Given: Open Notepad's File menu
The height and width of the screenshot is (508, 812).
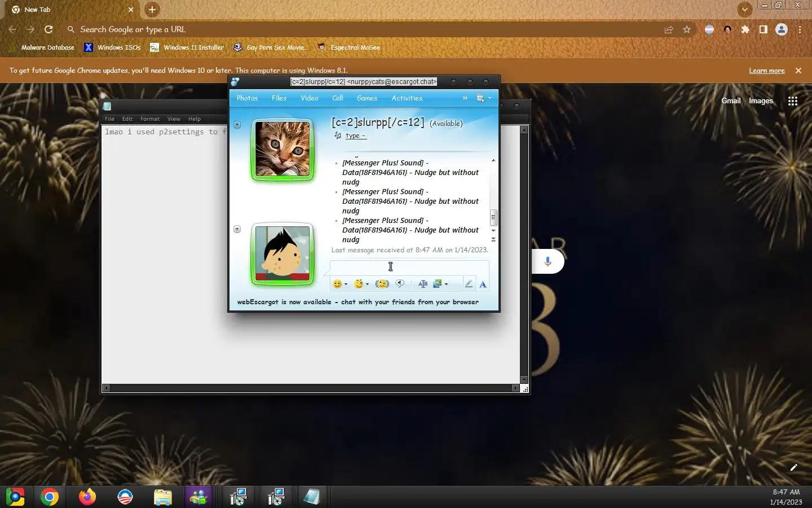Looking at the screenshot, I should (109, 119).
